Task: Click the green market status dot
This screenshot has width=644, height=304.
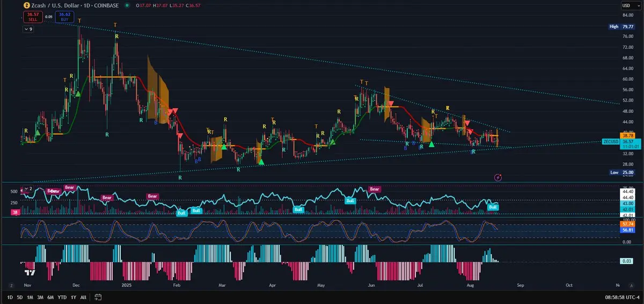Action: (127, 5)
